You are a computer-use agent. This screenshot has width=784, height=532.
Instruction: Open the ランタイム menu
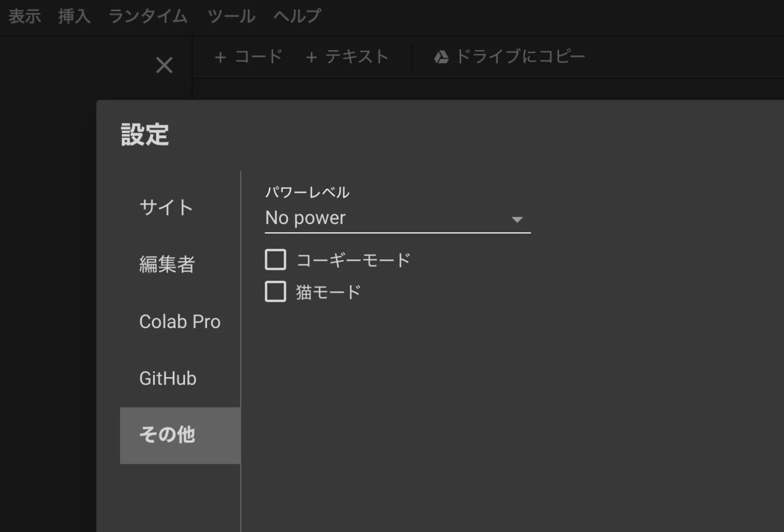148,16
